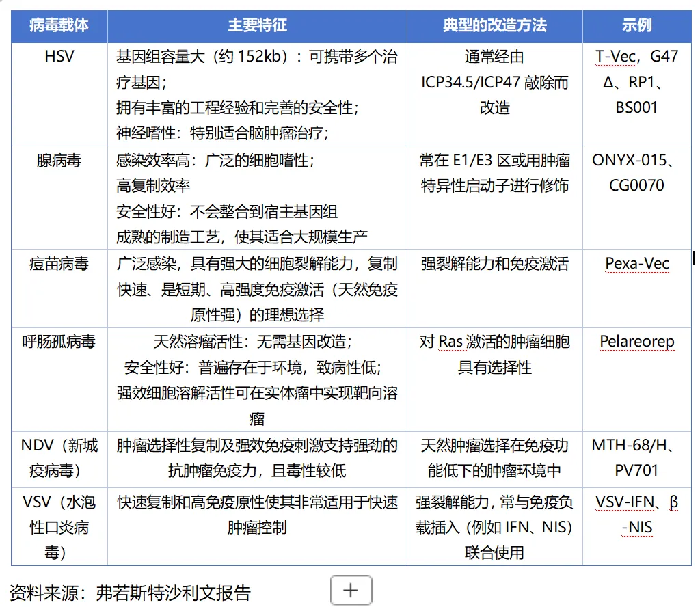700x607 pixels.
Task: Click the 安全性好：不会整合到宿主基因组 line
Action: pos(227,211)
